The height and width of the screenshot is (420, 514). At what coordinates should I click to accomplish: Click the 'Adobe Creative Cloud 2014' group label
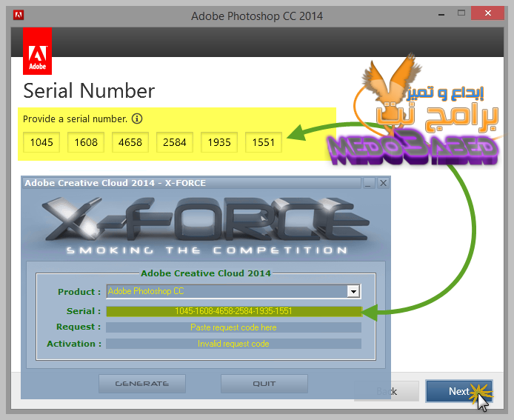(206, 273)
